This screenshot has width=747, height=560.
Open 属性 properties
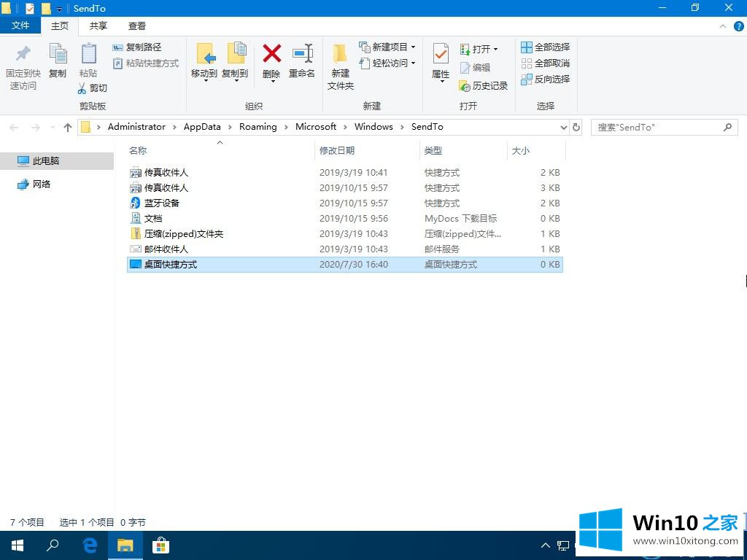tap(441, 63)
